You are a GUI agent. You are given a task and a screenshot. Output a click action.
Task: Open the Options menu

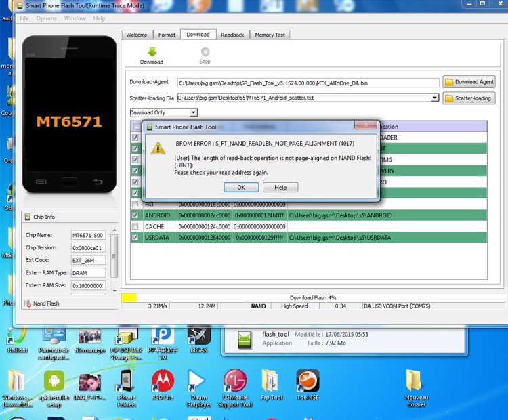coord(46,18)
